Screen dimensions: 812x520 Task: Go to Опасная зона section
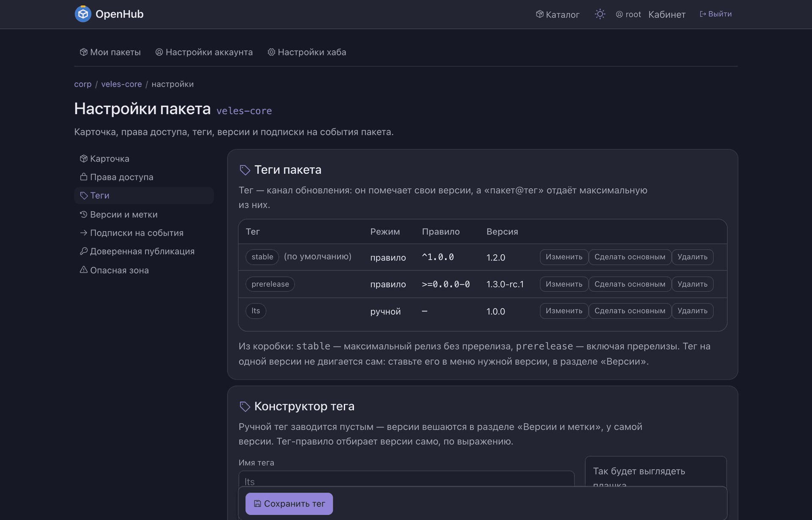(x=144, y=270)
